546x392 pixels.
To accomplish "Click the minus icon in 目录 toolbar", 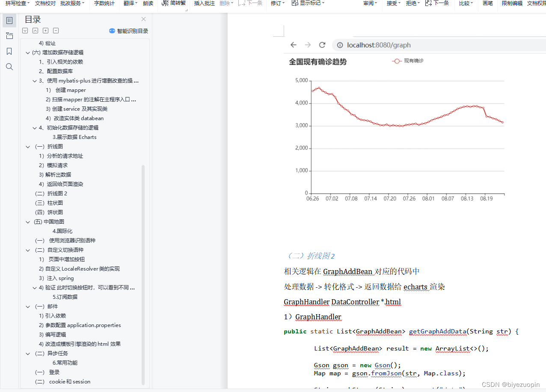I will [x=56, y=31].
